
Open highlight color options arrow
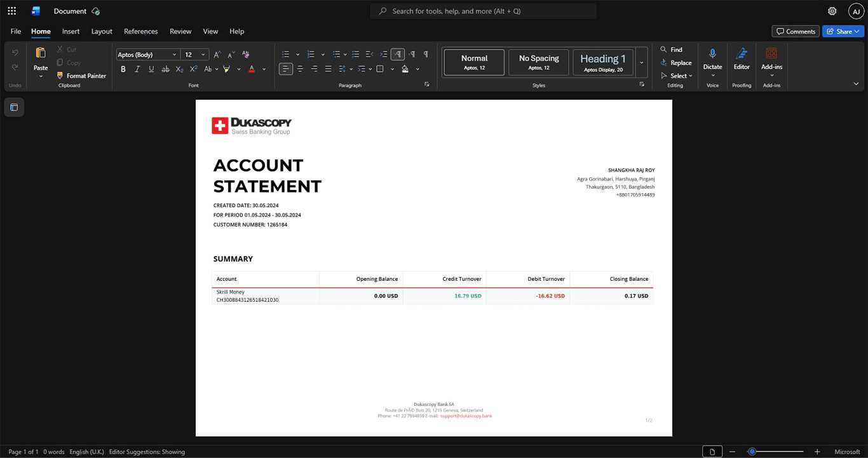tap(239, 69)
